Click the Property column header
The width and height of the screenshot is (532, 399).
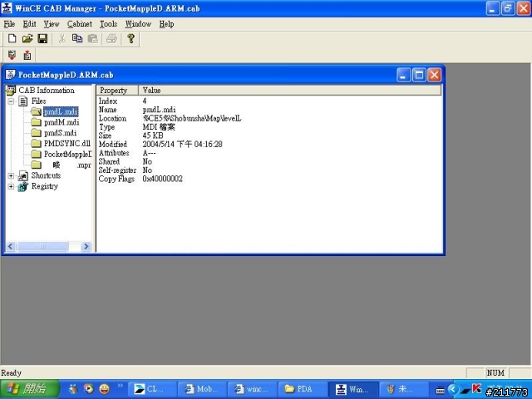[x=117, y=91]
